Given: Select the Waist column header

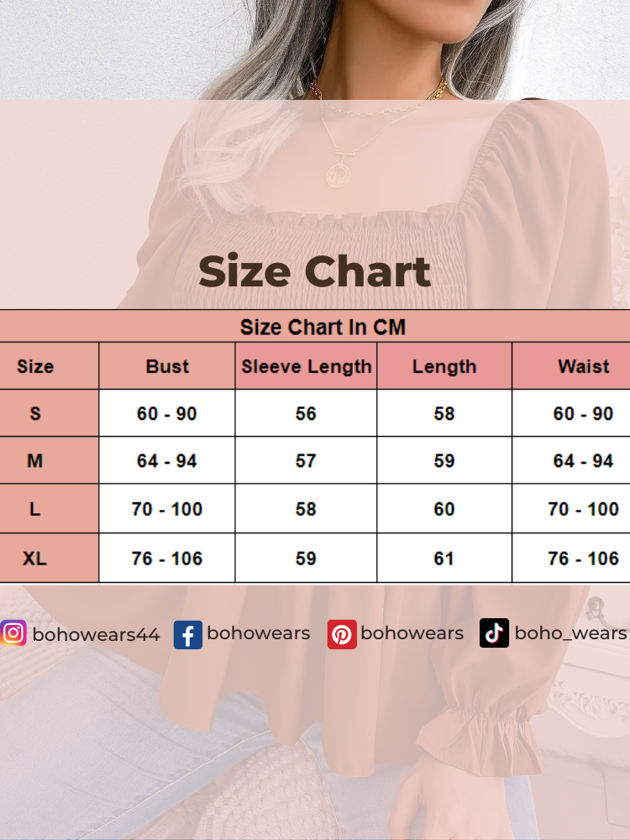Looking at the screenshot, I should point(583,366).
